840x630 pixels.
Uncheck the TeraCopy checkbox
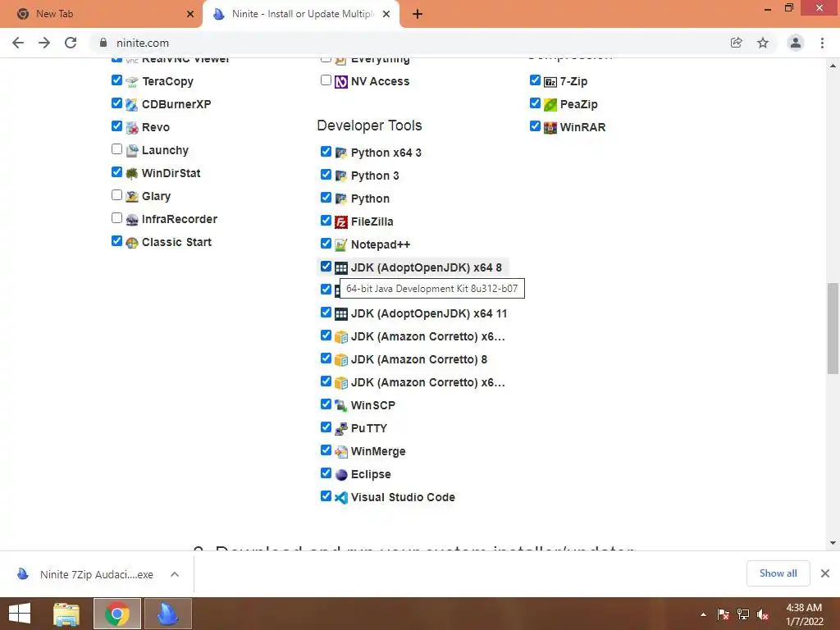point(116,80)
